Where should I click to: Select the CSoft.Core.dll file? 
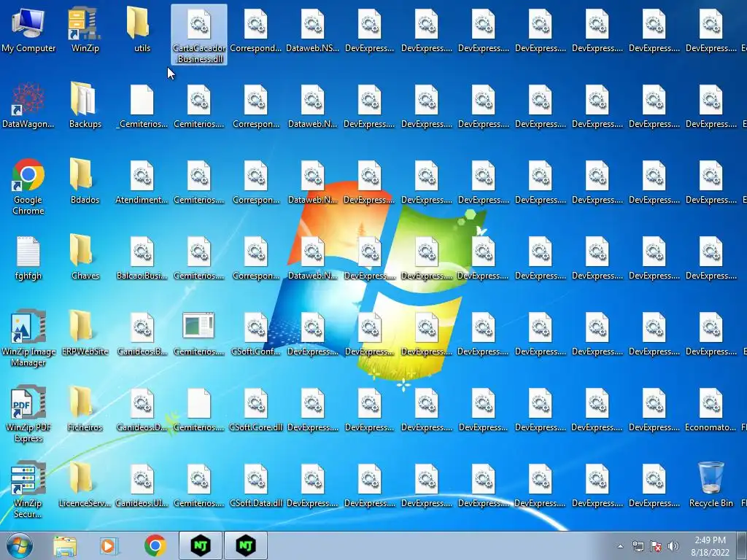click(x=256, y=408)
